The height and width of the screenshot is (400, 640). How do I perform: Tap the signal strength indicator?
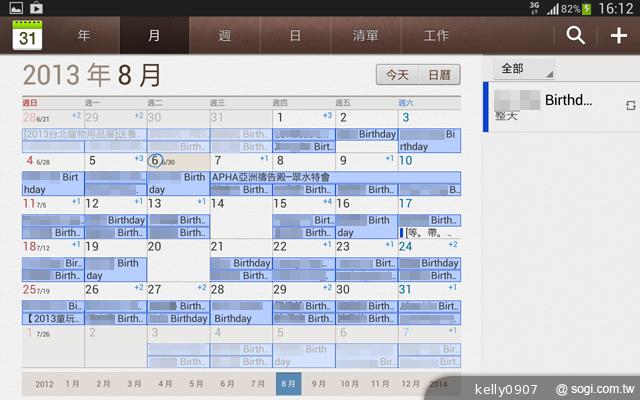553,9
